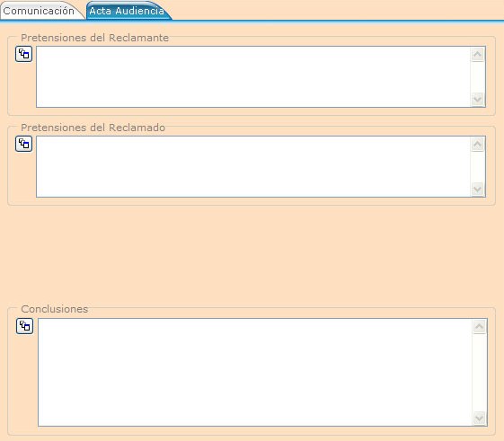Screen dimensions: 504x441
Task: Open expand icon beside Pretensiones del Reclamante box
Action: click(23, 54)
